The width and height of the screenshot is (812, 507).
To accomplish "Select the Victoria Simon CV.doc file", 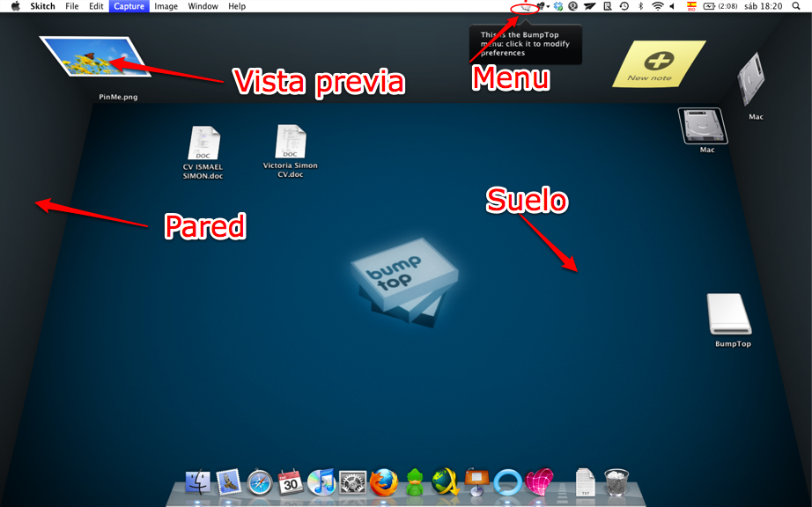I will tap(291, 141).
